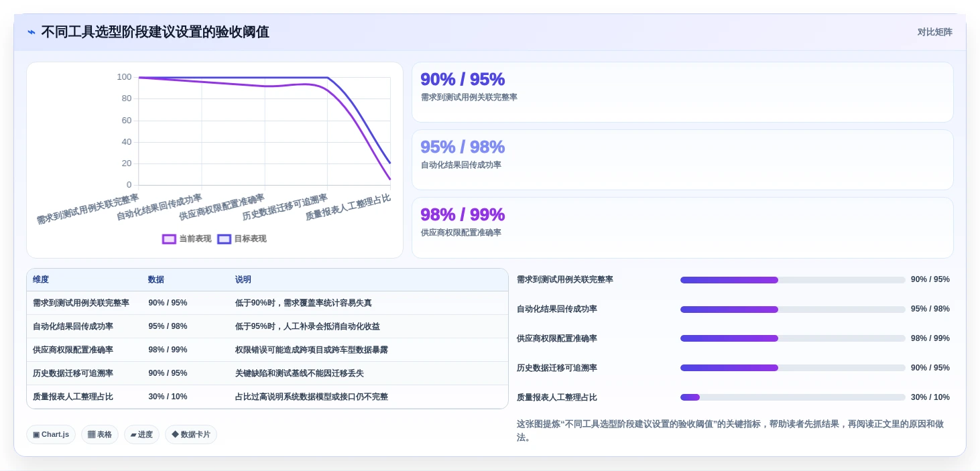Click note 低于95%时，人工补录会抵消自动化收益
Screen dimensions: 980x471
coord(308,326)
